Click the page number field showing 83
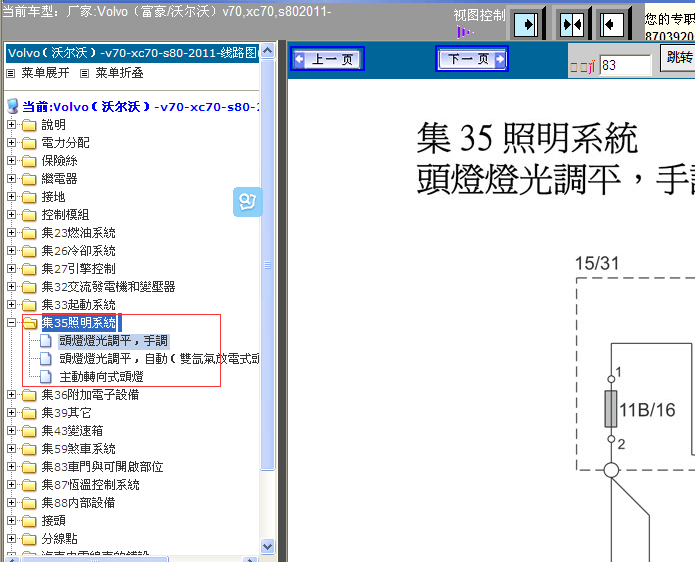The width and height of the screenshot is (695, 562). [x=625, y=65]
